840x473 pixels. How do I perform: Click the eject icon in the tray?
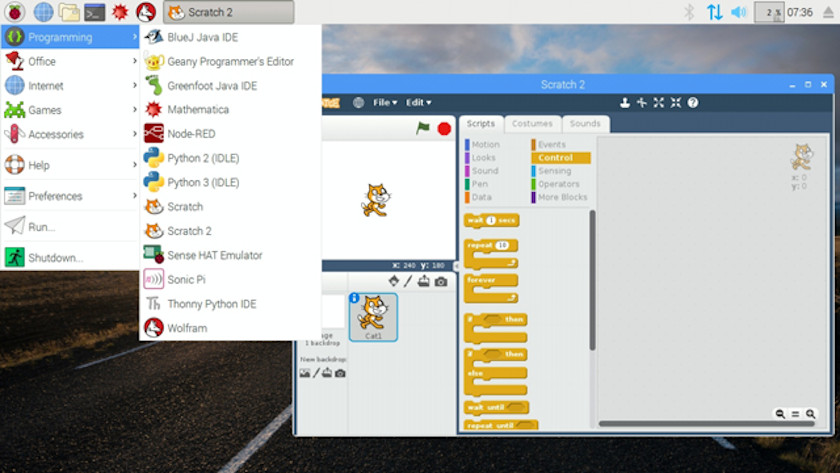[828, 12]
